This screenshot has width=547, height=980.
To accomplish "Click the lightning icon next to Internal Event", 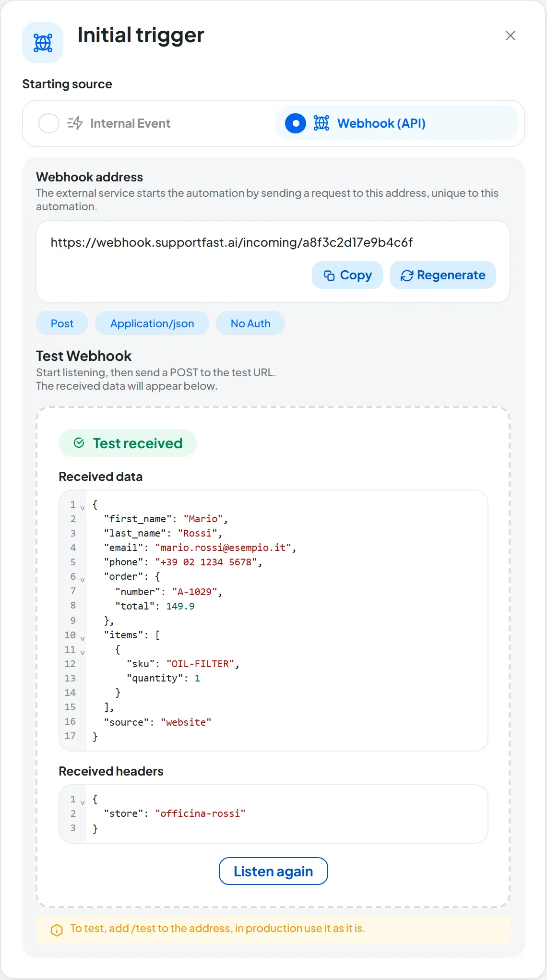I will pos(75,123).
